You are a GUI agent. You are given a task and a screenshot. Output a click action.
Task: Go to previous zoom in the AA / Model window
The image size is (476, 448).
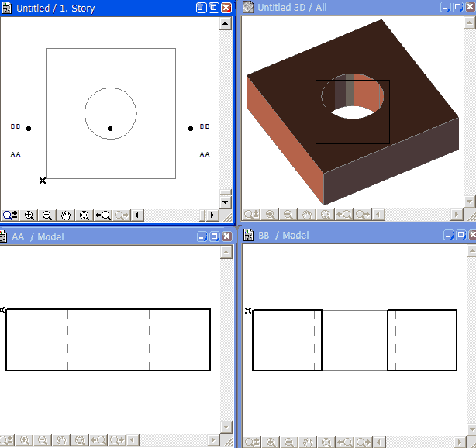click(x=98, y=439)
